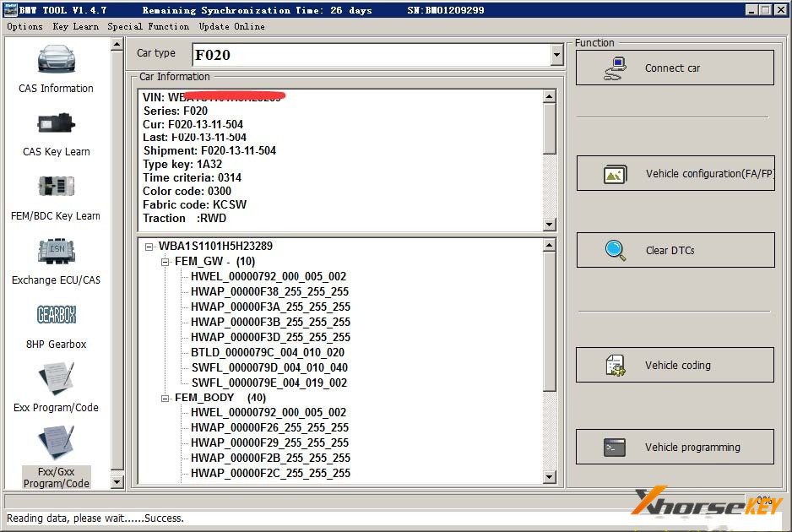The height and width of the screenshot is (532, 792).
Task: Click the Clear DTCs button label
Action: pos(670,251)
